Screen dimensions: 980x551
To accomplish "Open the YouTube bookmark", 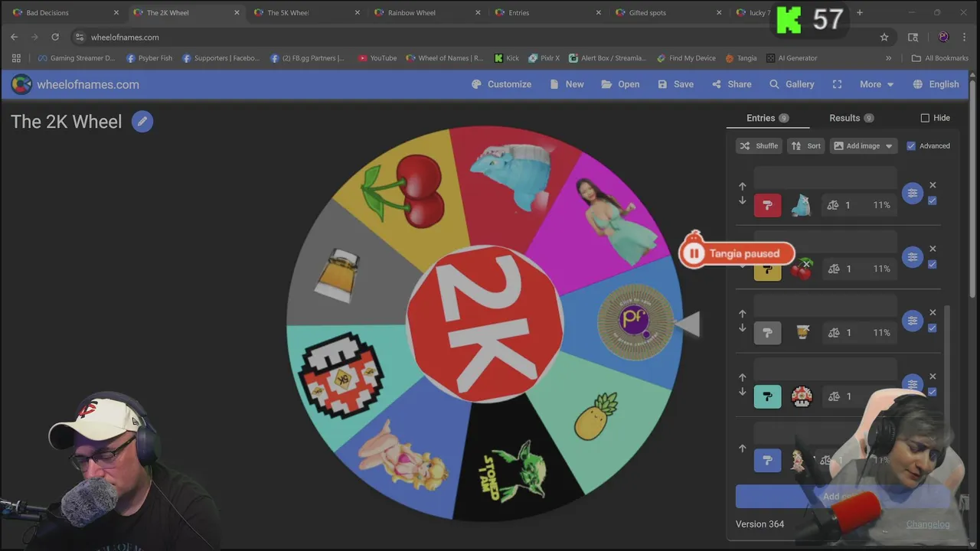I will 377,58.
